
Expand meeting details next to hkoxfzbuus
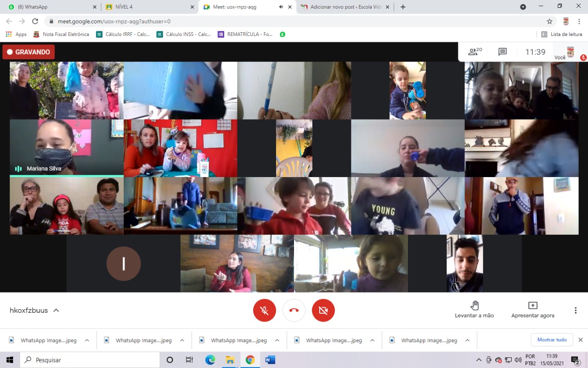(56, 310)
